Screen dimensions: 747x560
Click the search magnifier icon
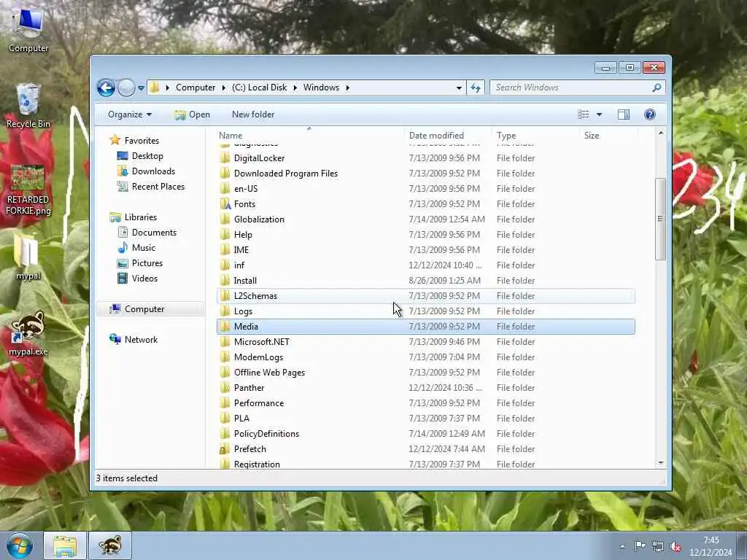click(x=657, y=87)
